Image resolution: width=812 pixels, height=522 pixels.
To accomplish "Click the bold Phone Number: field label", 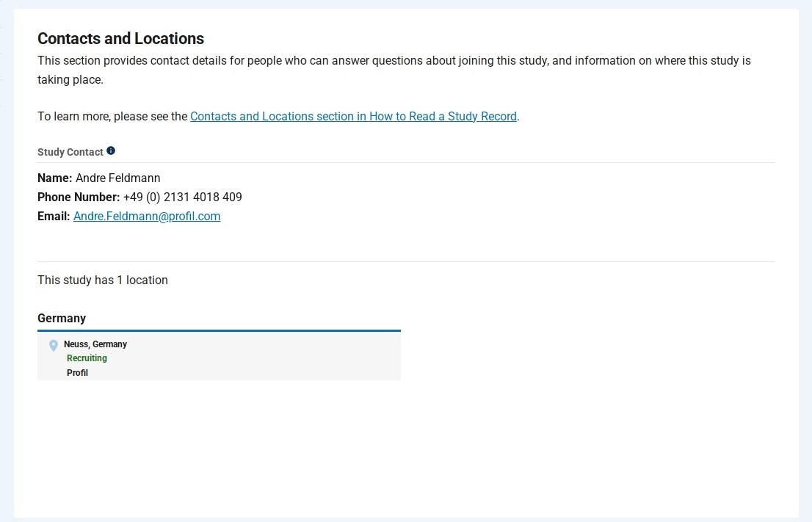I will click(79, 197).
